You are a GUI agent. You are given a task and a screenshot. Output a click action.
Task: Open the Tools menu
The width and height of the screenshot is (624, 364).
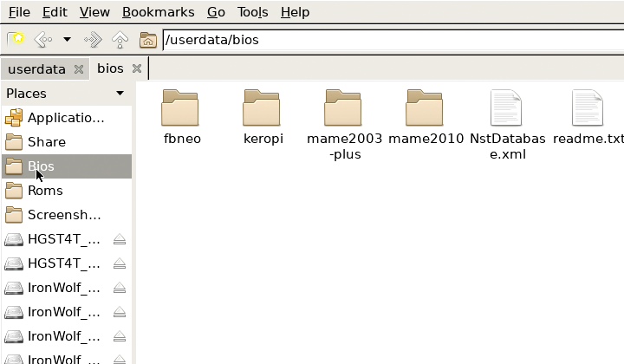pyautogui.click(x=253, y=12)
